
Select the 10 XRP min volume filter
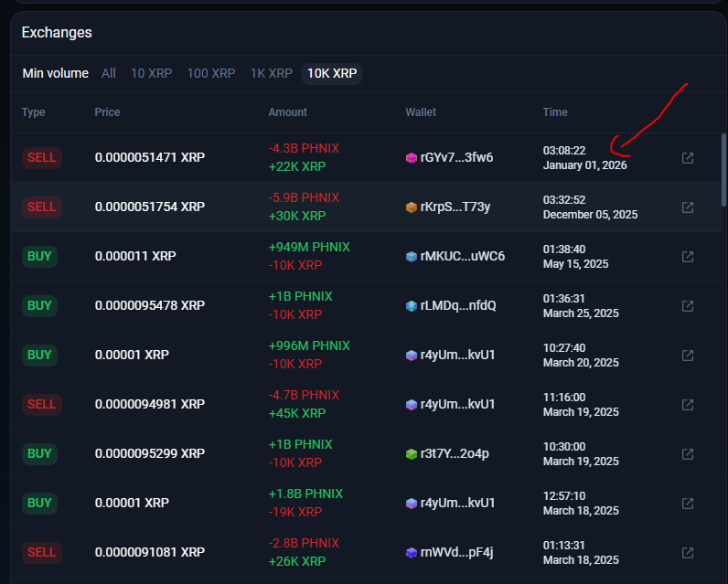point(151,73)
